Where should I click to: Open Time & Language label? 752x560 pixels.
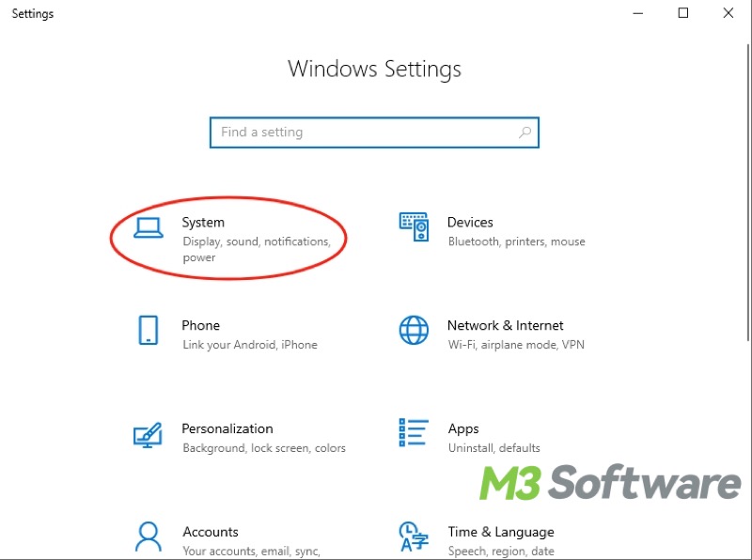click(501, 532)
